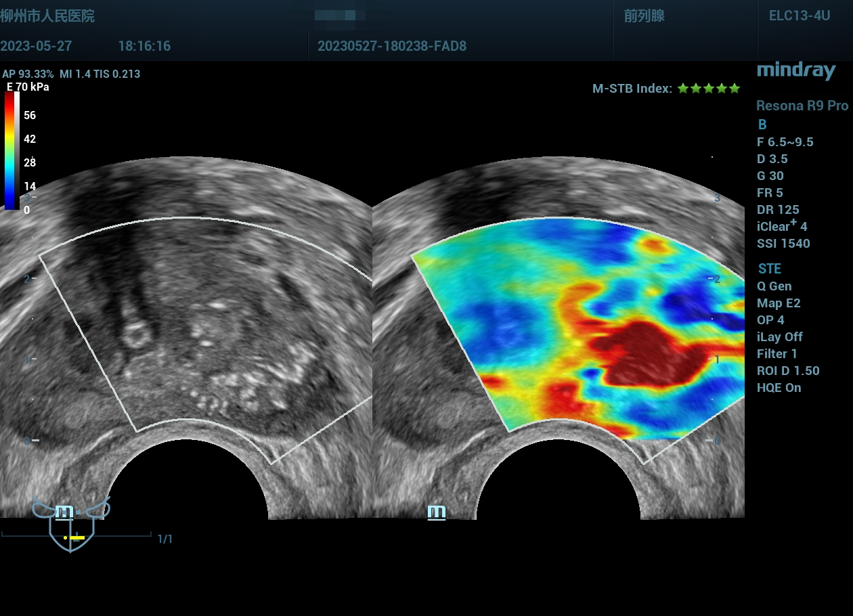Toggle the iClear+ 4 parameter

782,226
